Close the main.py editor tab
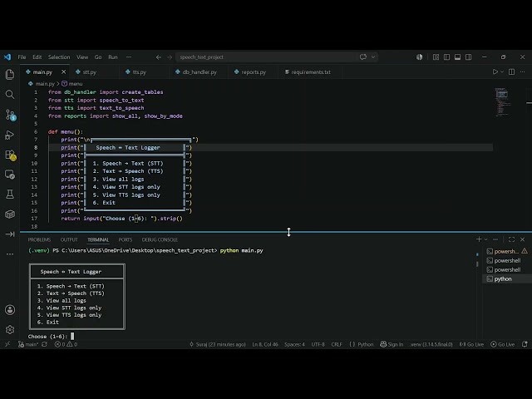 (x=63, y=72)
